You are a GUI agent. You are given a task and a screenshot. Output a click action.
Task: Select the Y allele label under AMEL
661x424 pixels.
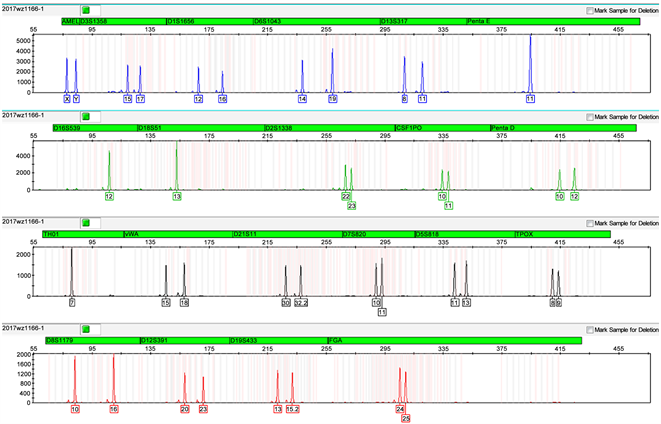click(76, 99)
